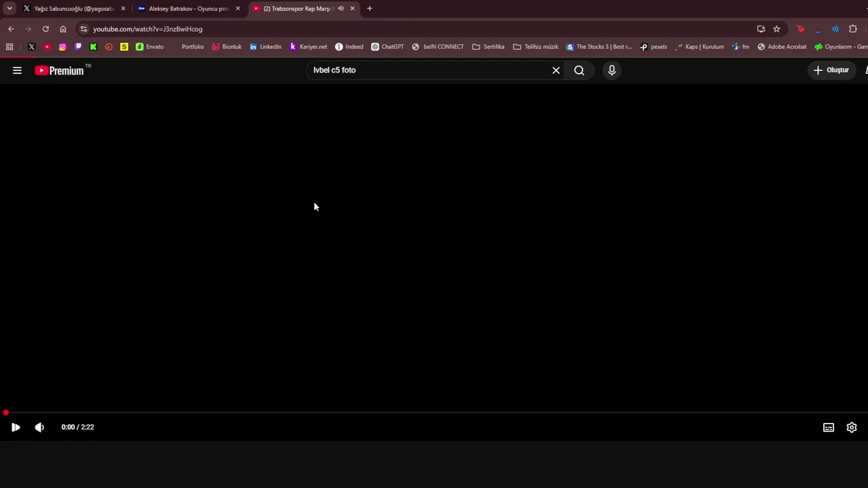
Task: Go forward in browser history
Action: point(28,29)
